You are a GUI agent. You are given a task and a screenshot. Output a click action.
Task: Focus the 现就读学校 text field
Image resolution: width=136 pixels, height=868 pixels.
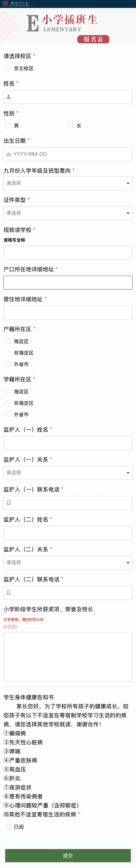[68, 253]
